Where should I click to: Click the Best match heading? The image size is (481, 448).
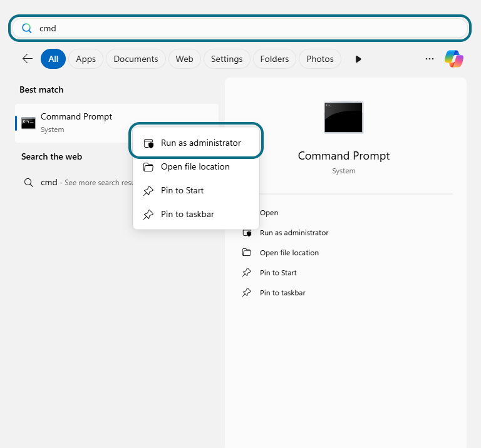pos(41,89)
